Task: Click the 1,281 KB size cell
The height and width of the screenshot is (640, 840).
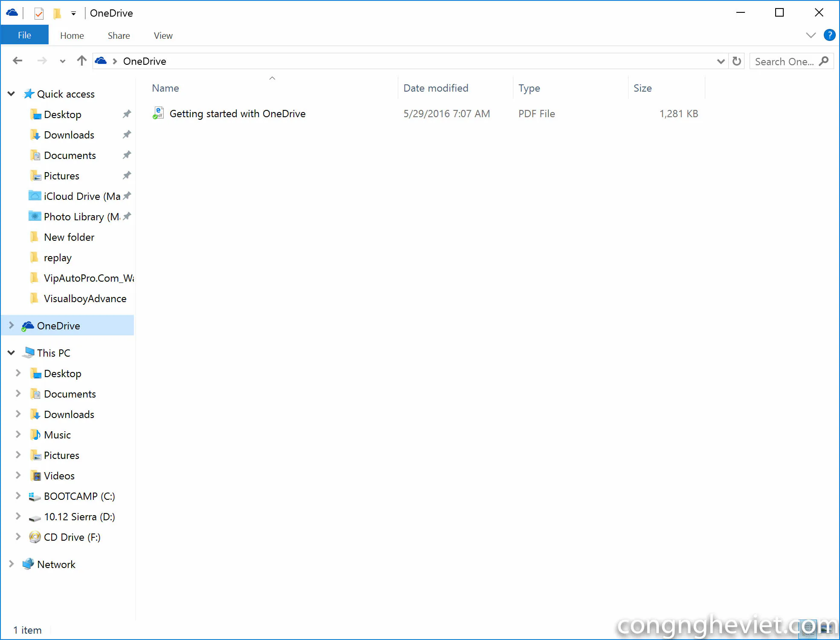Action: point(679,114)
